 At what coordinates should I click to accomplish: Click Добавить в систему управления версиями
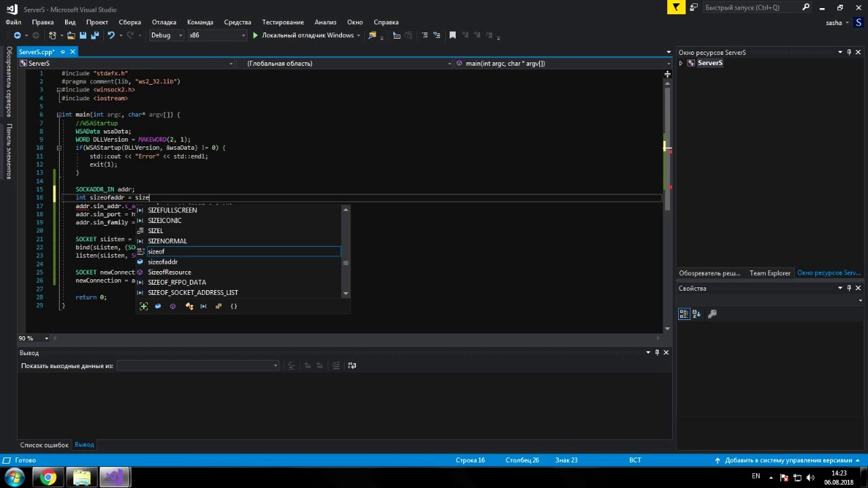pyautogui.click(x=788, y=460)
